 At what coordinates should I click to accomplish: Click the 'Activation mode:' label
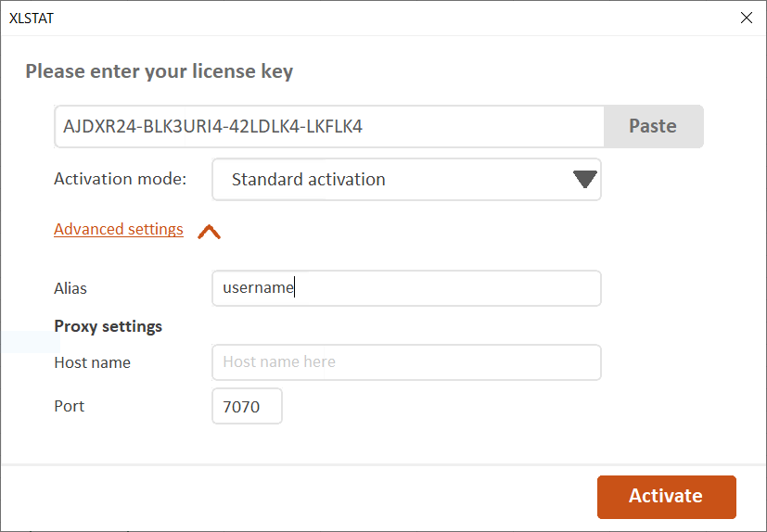(121, 179)
